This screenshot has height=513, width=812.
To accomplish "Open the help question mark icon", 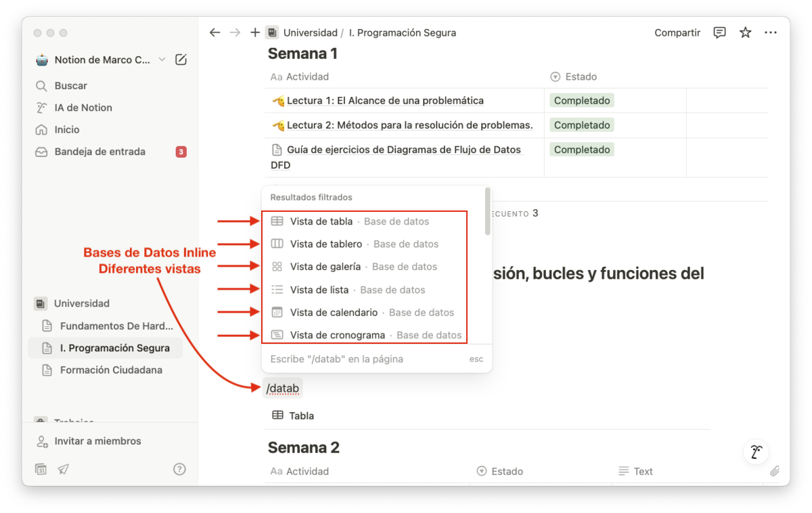I will [x=179, y=468].
